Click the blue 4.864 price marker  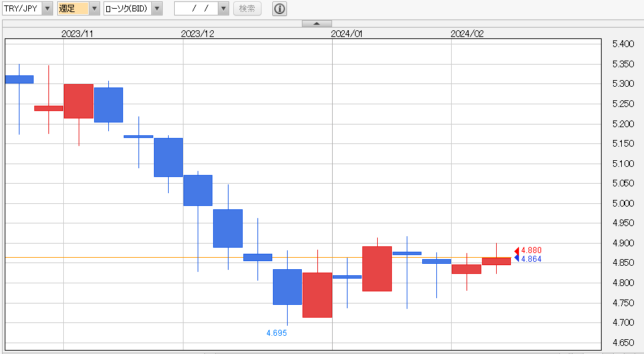pos(528,258)
